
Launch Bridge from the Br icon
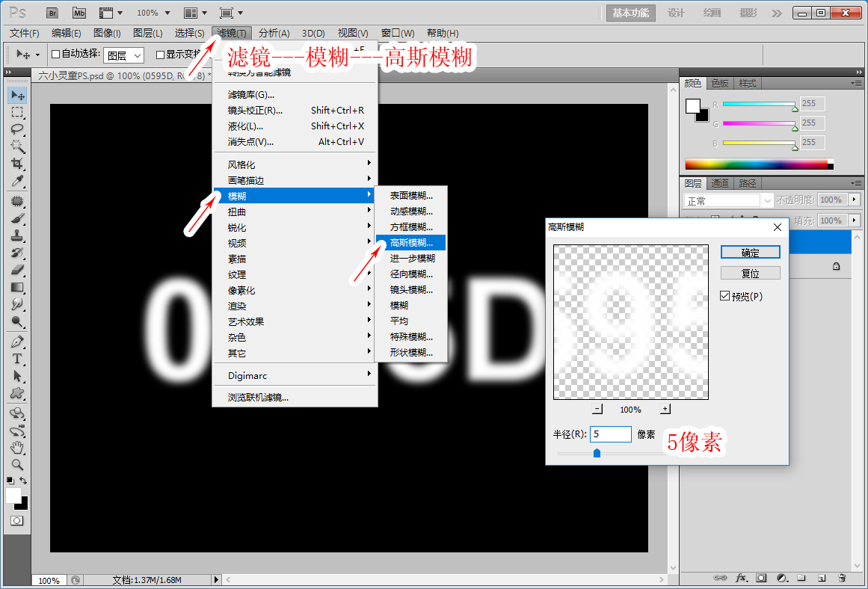[x=52, y=13]
